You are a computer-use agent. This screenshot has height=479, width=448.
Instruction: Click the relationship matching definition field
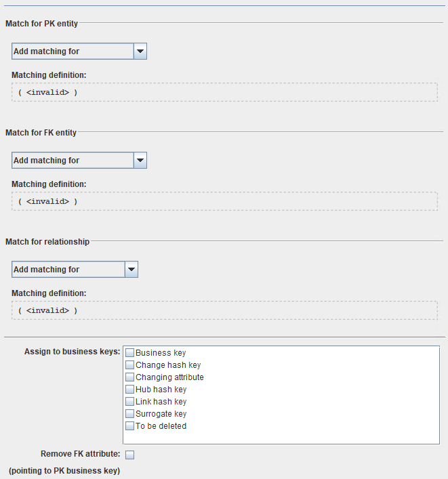(224, 310)
